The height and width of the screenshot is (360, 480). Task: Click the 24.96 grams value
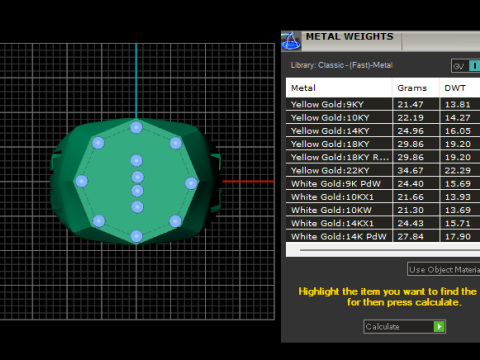[x=410, y=131]
